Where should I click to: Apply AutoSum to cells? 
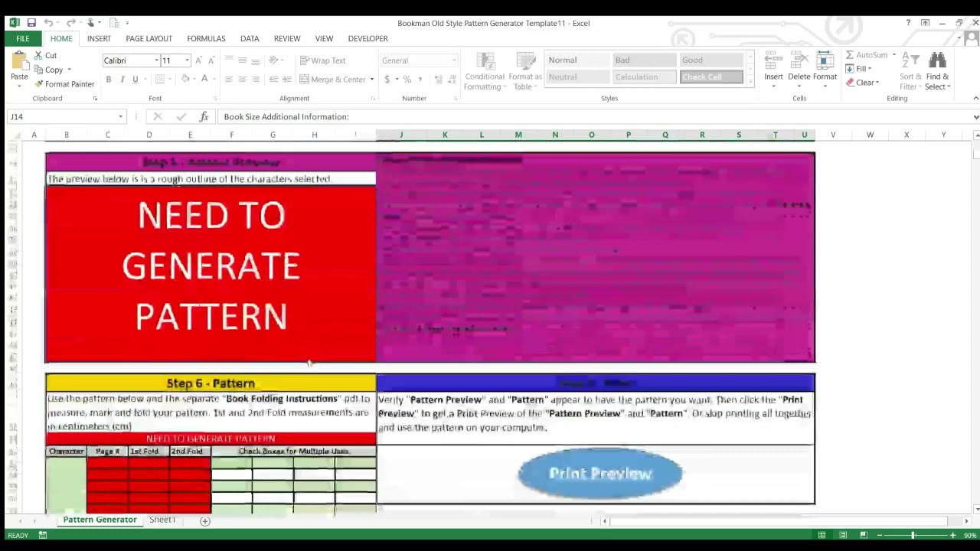[x=866, y=55]
